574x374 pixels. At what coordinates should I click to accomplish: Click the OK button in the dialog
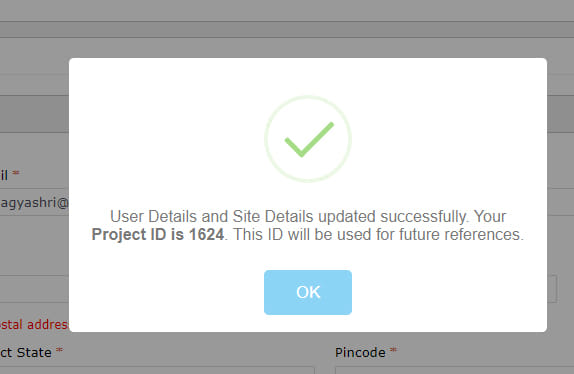(x=308, y=292)
